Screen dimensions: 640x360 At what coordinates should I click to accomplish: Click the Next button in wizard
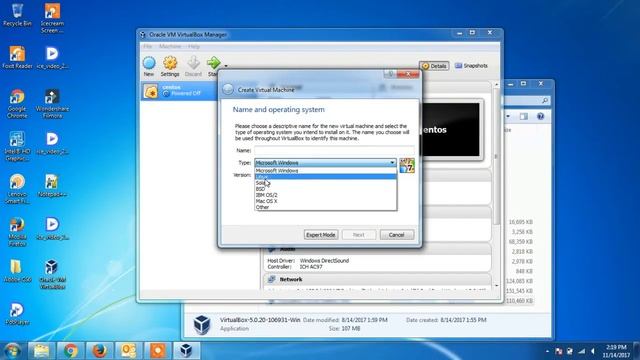click(359, 235)
